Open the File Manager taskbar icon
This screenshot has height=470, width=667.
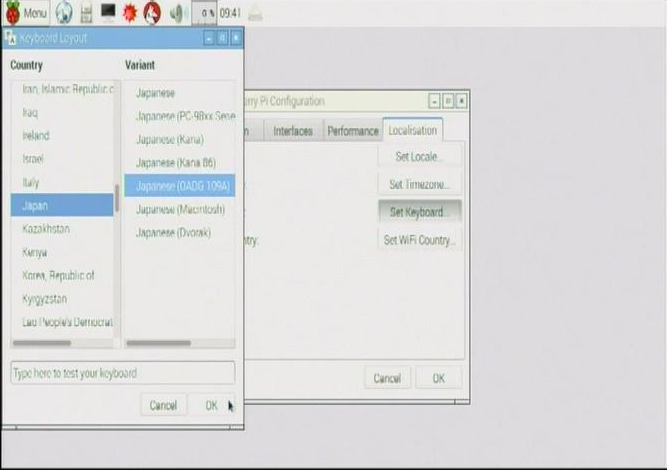pyautogui.click(x=86, y=13)
